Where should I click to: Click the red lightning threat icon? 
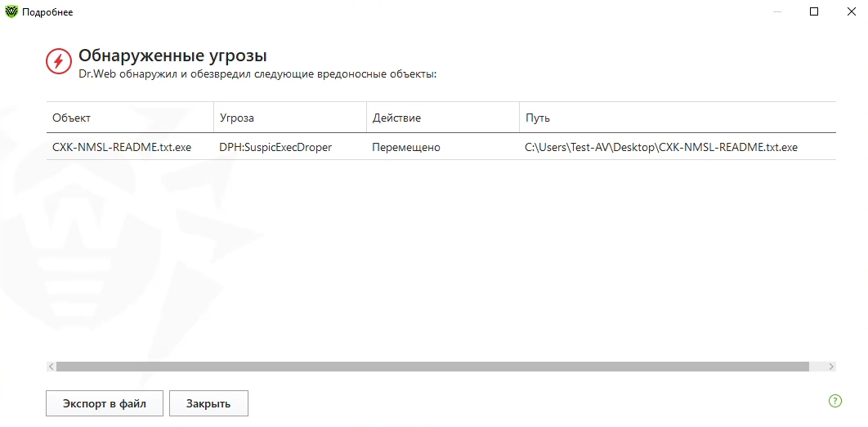(x=59, y=61)
